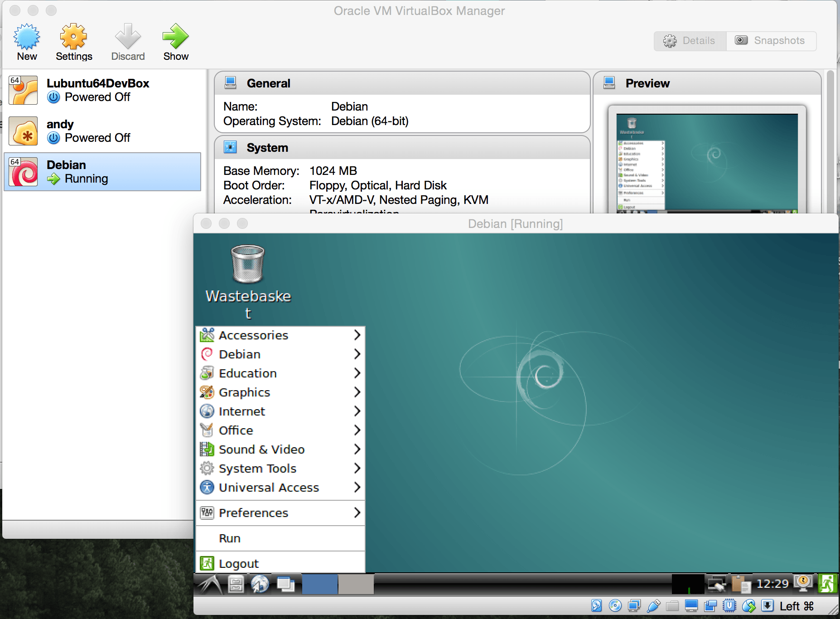Switch to the first (blue) workspace
This screenshot has width=840, height=619.
[320, 584]
